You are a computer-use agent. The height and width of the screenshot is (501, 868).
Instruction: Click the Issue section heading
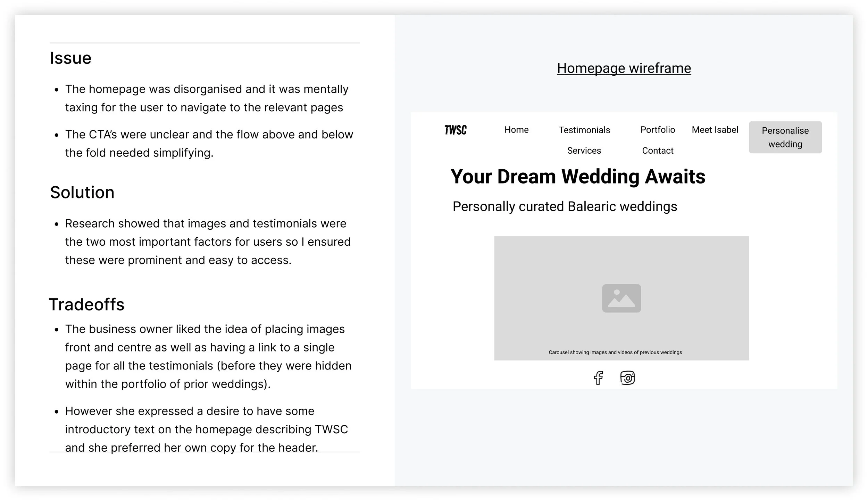click(70, 58)
